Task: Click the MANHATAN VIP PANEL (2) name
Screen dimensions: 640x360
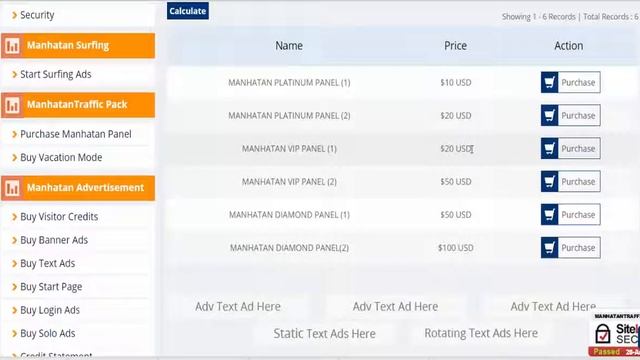Action: point(289,182)
